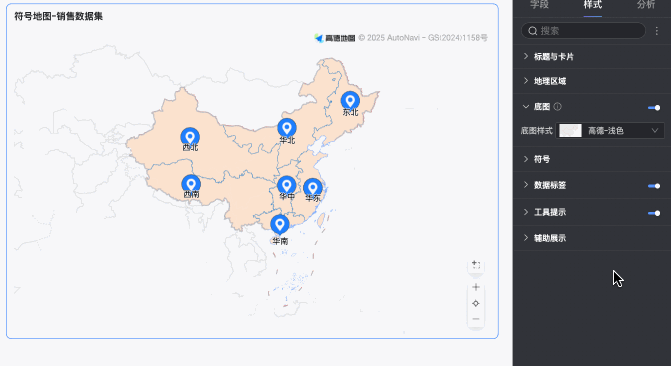Disable the 数据标签 switch
Viewport: 671px width, 366px height.
(x=654, y=186)
